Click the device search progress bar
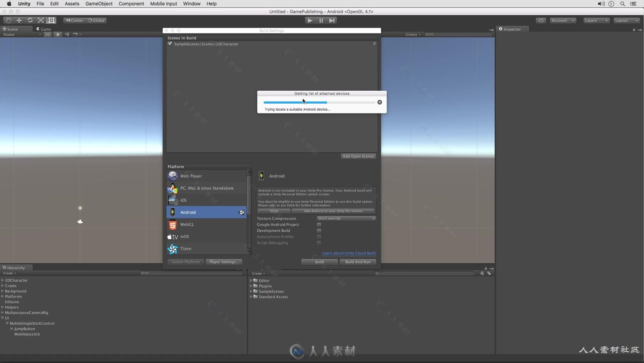The width and height of the screenshot is (644, 363). coord(319,102)
